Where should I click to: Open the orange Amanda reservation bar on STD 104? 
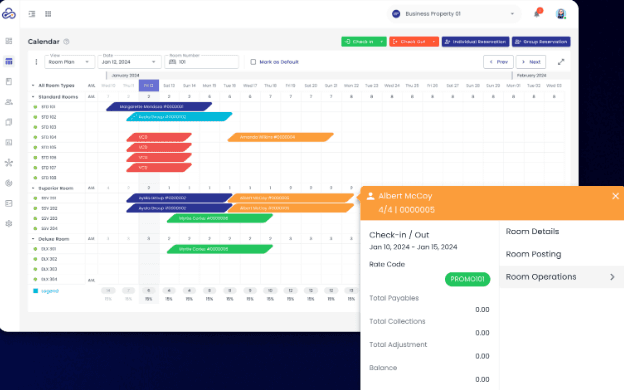[x=280, y=137]
